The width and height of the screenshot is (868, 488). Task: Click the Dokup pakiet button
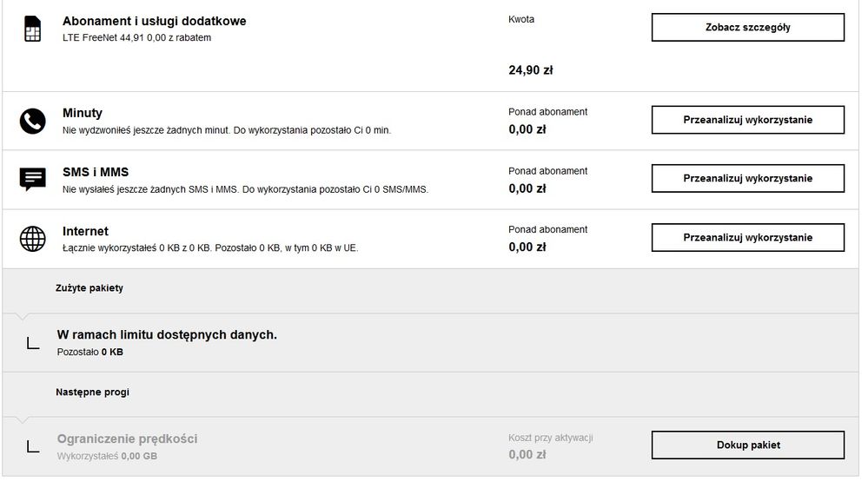tap(747, 445)
